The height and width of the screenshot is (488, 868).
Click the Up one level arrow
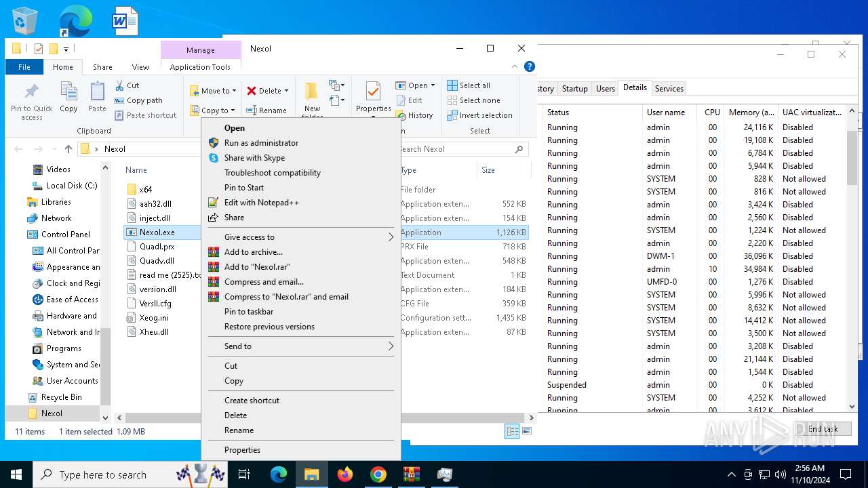[x=68, y=149]
